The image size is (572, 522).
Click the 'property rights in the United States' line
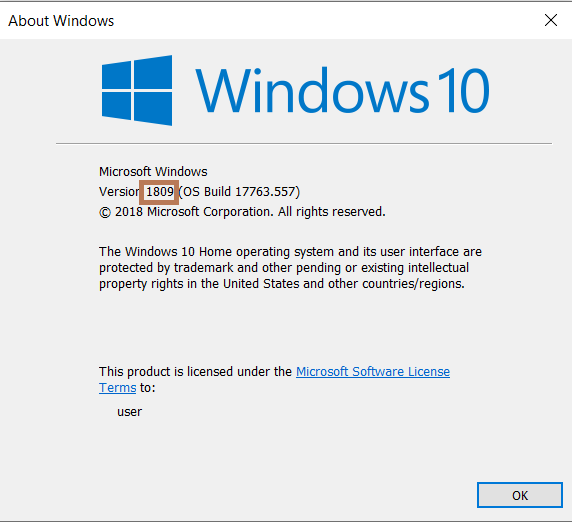282,284
